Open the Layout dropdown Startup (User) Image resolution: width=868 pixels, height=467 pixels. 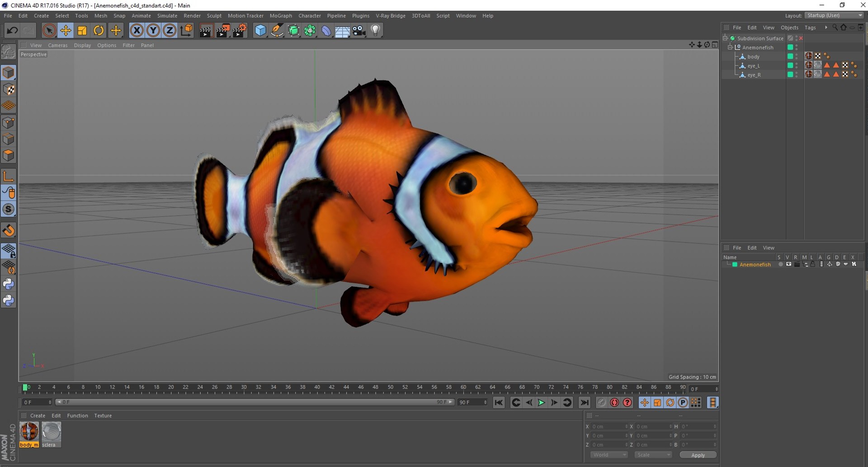tap(834, 15)
